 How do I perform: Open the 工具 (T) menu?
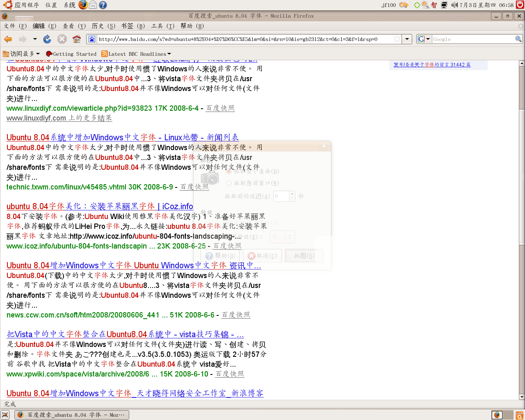point(162,26)
